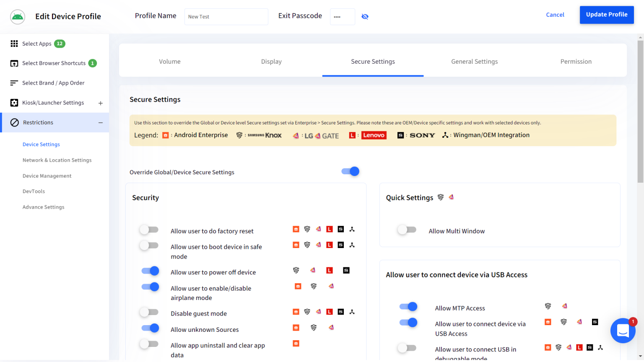Viewport: 644px width, 362px height.
Task: Open the Permission tab
Action: 576,62
